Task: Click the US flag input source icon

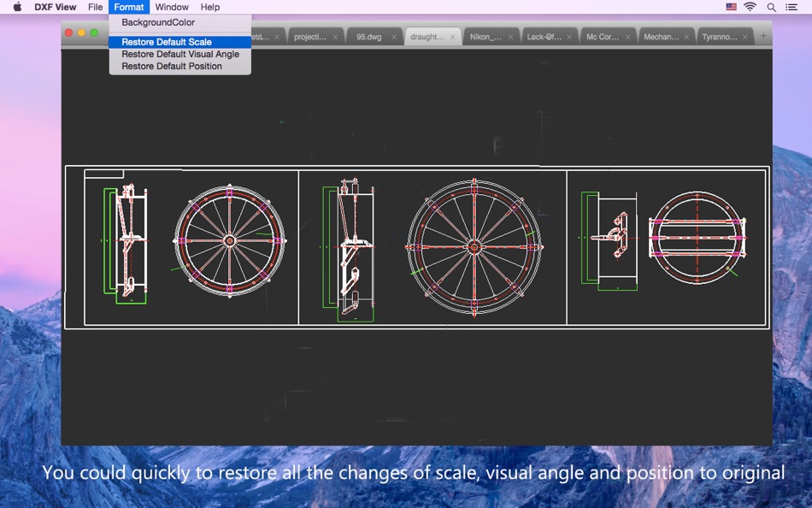Action: [731, 7]
